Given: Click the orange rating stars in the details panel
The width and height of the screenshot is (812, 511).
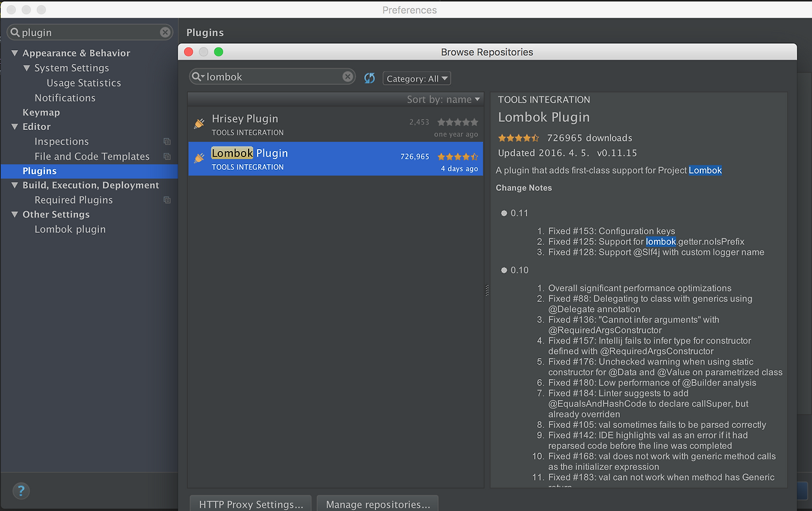Looking at the screenshot, I should tap(518, 138).
